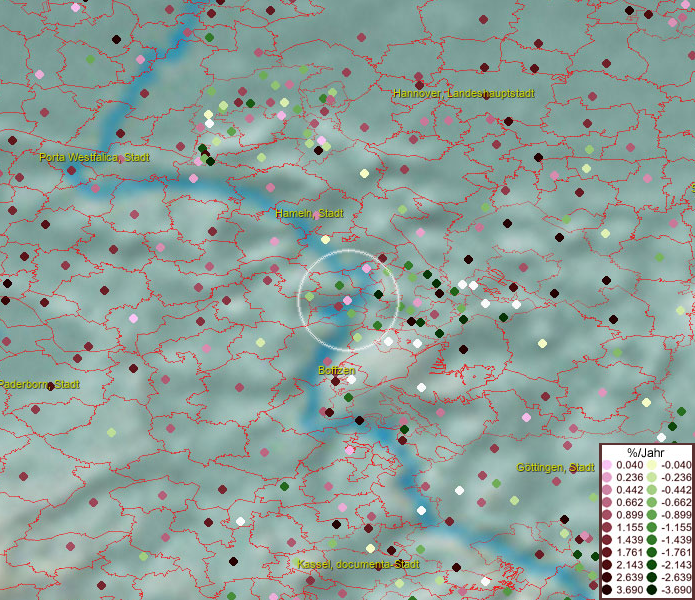Click the 0.662 legend color swatch
695x600 pixels.
(607, 503)
